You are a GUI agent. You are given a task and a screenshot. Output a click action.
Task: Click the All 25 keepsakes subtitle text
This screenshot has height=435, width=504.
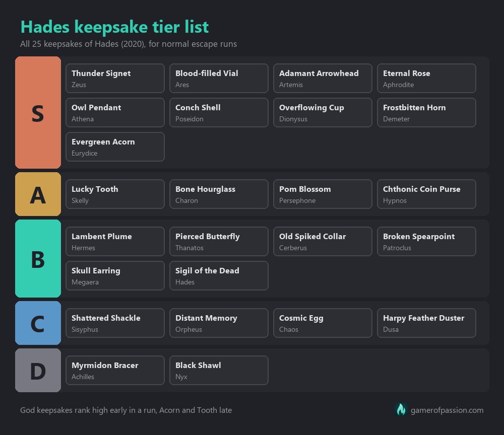pos(129,44)
